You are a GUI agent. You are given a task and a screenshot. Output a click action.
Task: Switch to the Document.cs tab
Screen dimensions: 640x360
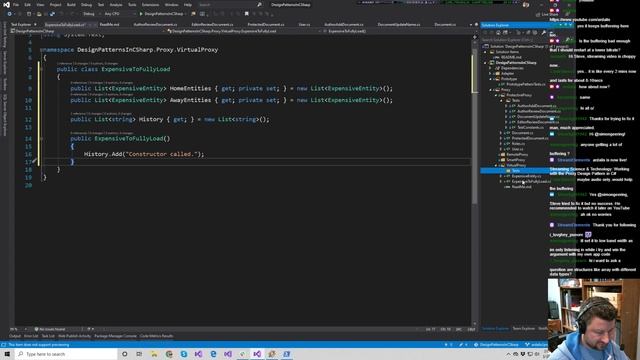click(445, 24)
